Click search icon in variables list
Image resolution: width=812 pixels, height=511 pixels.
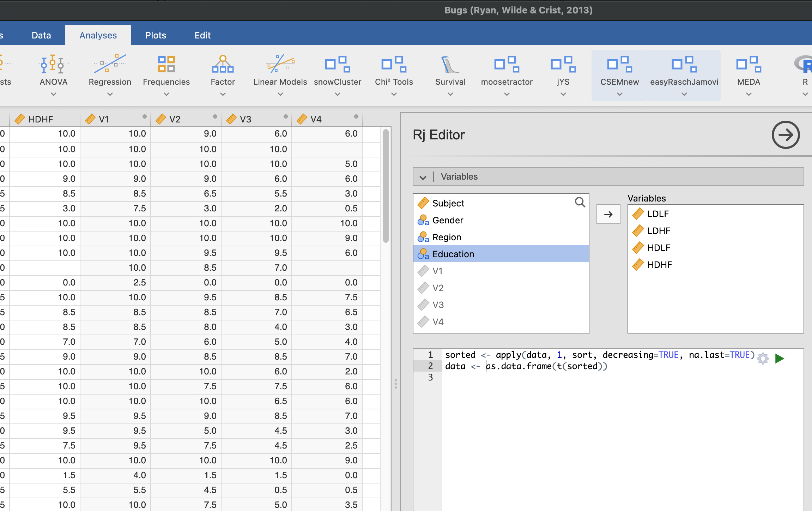580,202
